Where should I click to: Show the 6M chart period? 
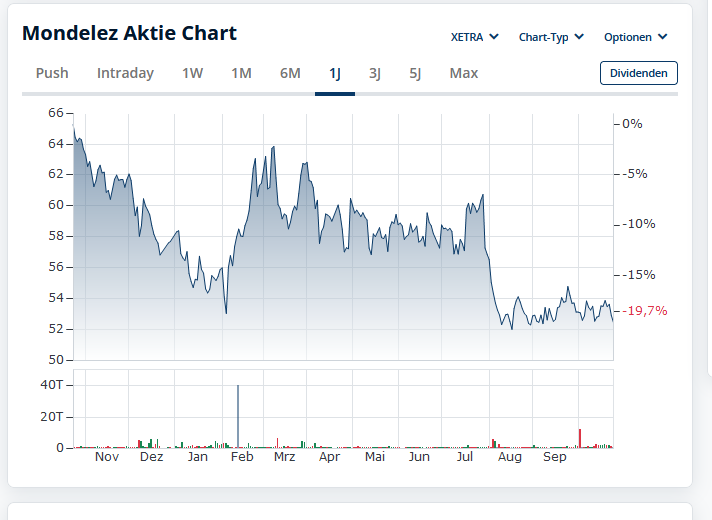[x=290, y=73]
